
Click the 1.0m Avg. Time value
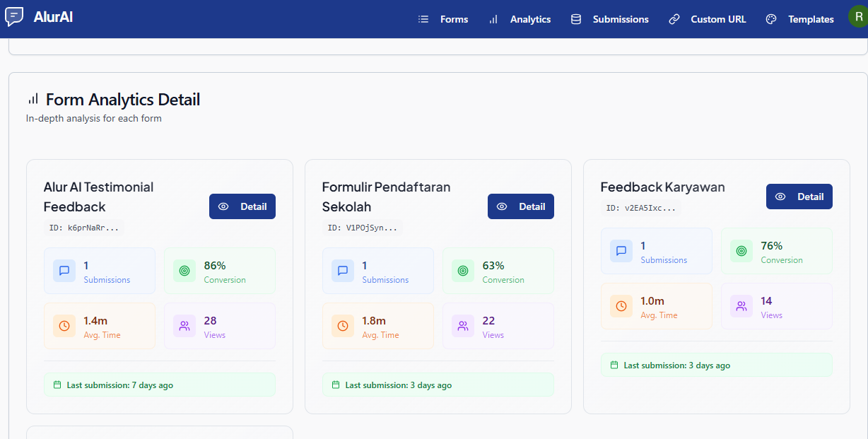(x=652, y=301)
